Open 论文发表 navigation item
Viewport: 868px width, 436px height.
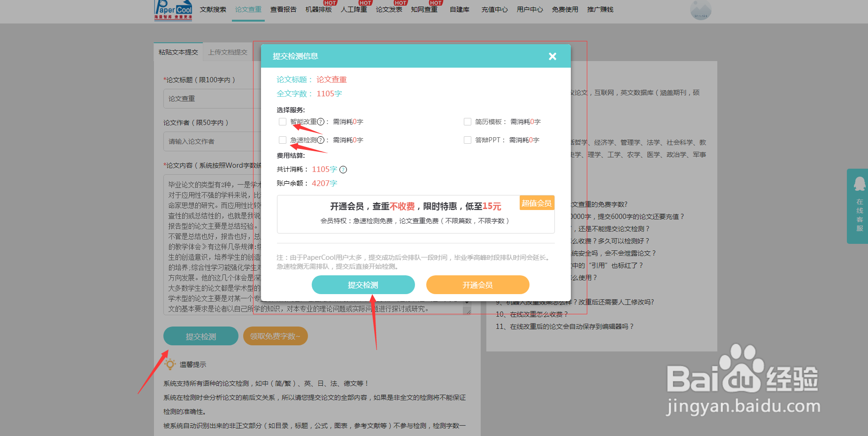(x=389, y=9)
